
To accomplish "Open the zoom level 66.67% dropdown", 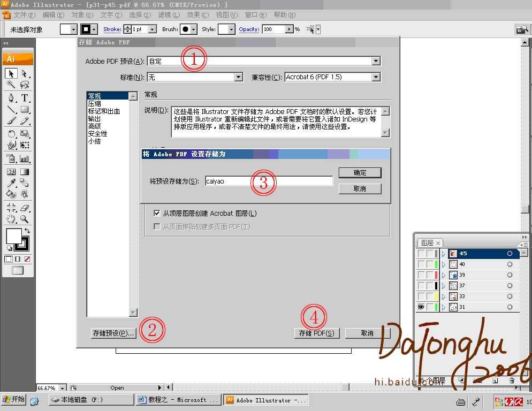I will coord(63,387).
